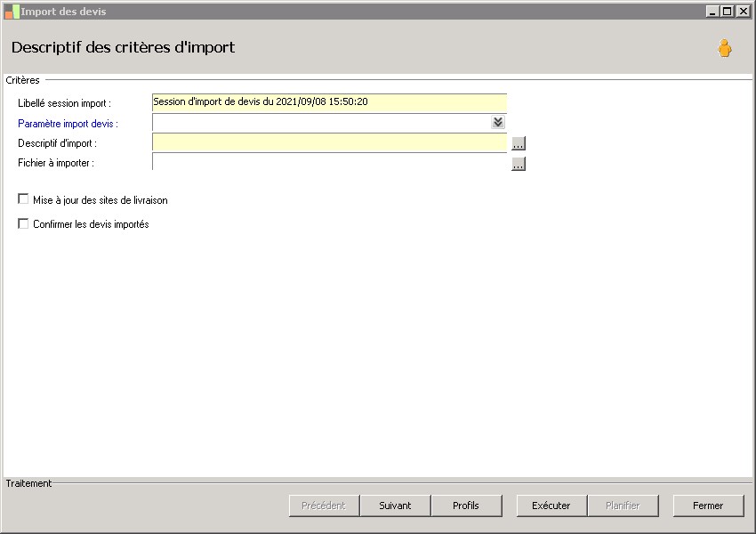756x534 pixels.
Task: Close the dialog with Fermer
Action: pos(708,506)
